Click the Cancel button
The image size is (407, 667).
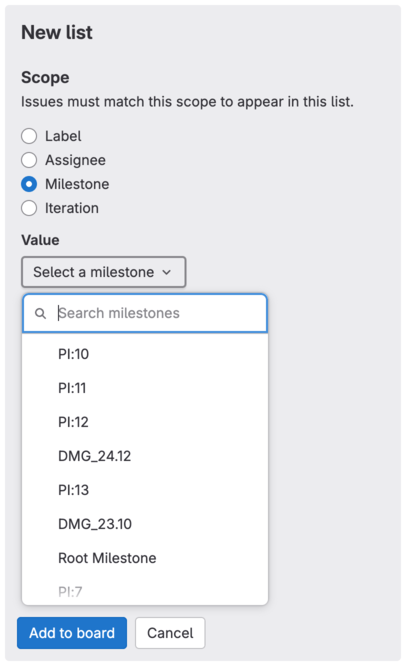170,633
